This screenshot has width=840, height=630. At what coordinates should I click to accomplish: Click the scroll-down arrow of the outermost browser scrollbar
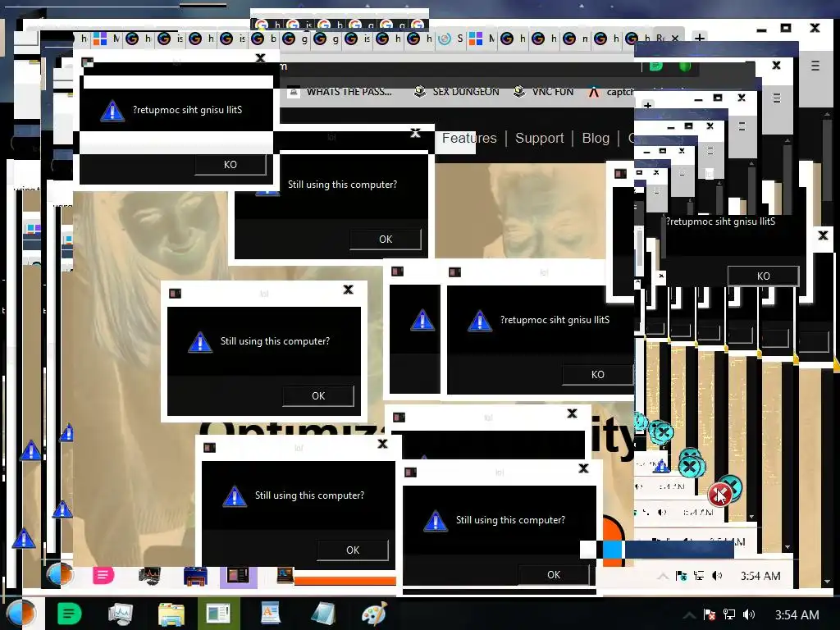click(x=828, y=582)
